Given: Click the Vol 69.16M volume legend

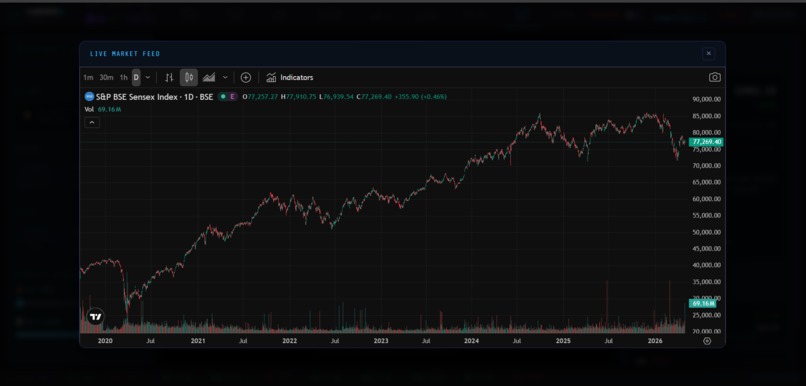Looking at the screenshot, I should tap(103, 109).
